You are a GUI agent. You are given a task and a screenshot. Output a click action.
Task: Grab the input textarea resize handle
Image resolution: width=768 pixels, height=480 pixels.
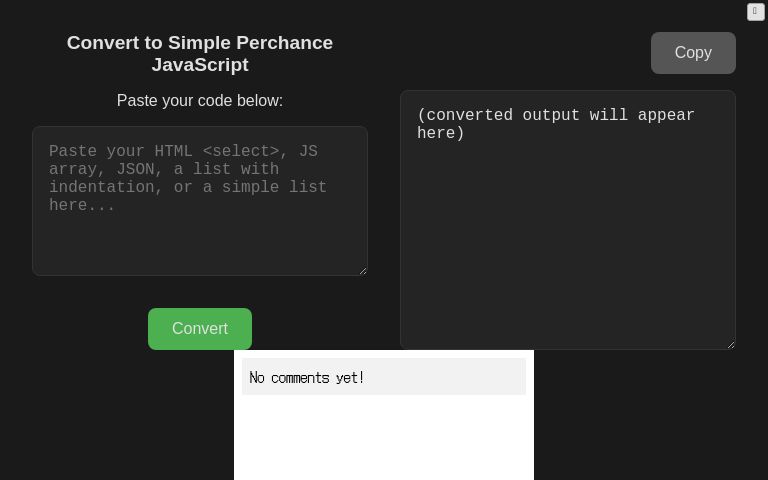pyautogui.click(x=362, y=270)
